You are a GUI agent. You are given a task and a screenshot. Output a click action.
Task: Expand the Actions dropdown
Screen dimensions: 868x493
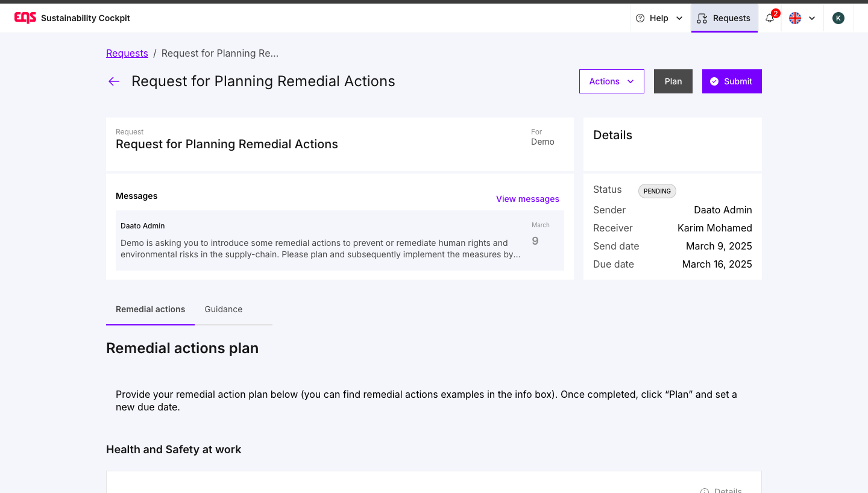[x=611, y=81]
